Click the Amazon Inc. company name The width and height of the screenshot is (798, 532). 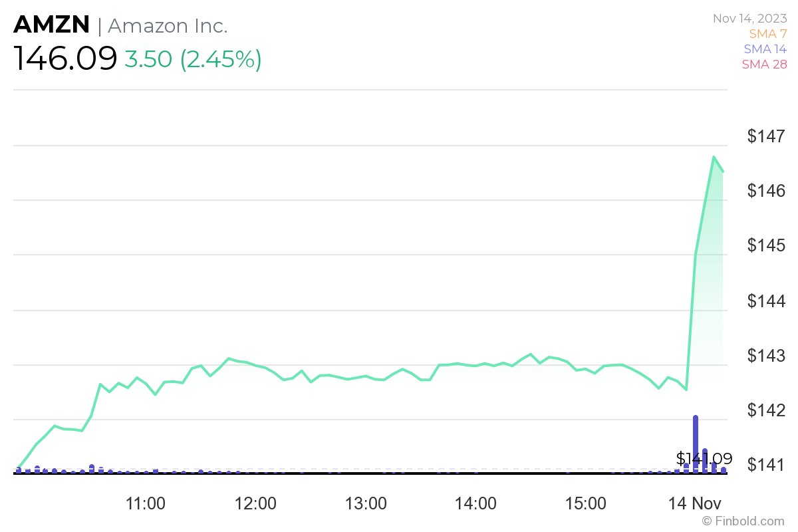(x=168, y=26)
